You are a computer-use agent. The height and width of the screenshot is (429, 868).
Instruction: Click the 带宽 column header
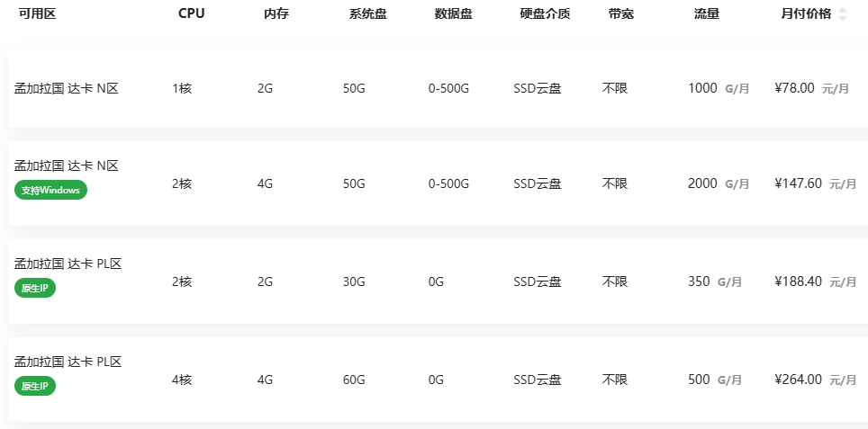pyautogui.click(x=621, y=14)
